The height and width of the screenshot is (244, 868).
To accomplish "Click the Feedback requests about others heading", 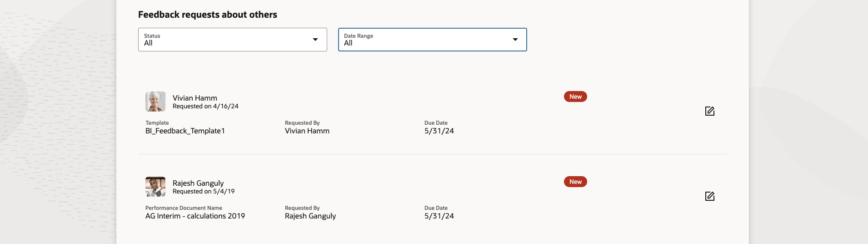I will pos(208,15).
